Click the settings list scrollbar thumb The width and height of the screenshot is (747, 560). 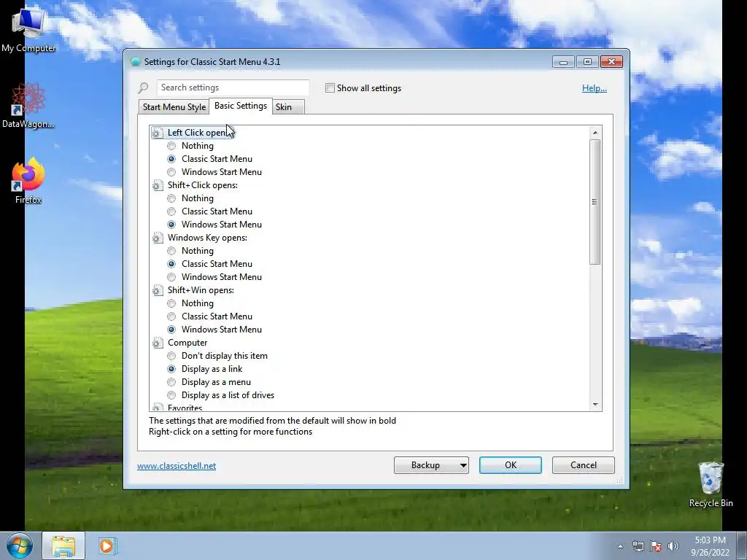click(x=595, y=202)
